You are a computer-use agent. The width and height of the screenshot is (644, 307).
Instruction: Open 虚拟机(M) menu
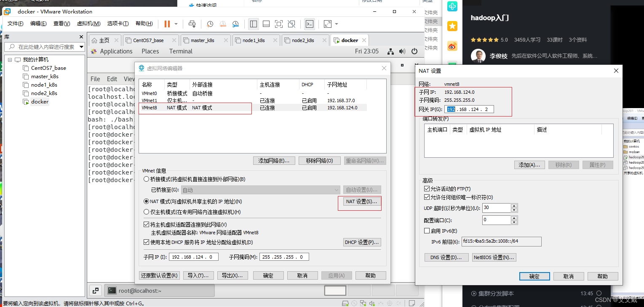[x=88, y=24]
